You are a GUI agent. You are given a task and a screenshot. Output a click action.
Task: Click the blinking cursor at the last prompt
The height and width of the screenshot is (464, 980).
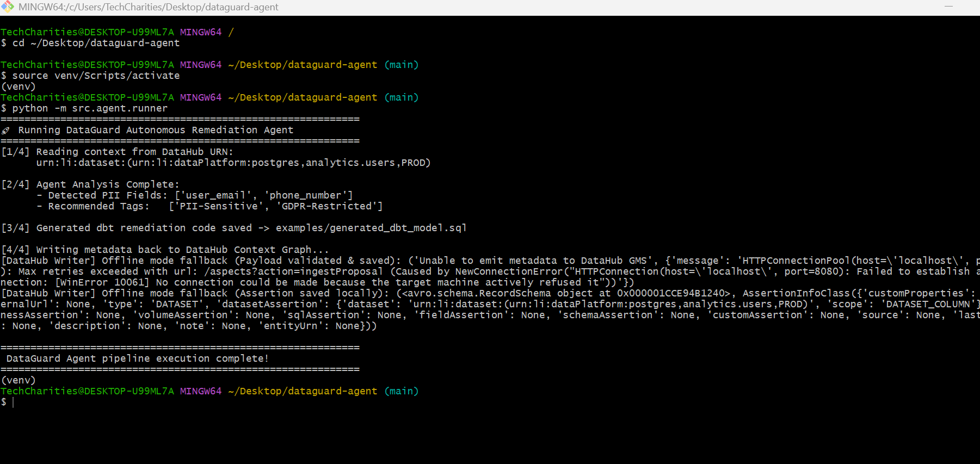[x=13, y=402]
